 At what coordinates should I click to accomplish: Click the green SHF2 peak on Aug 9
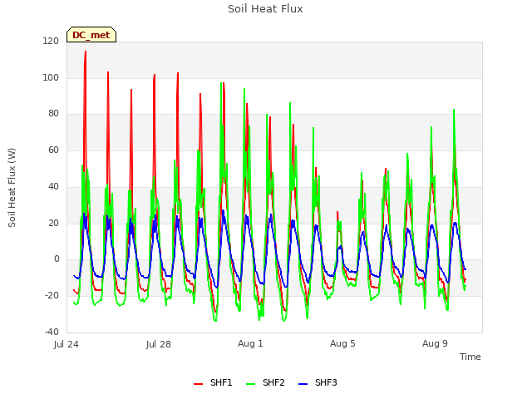(x=454, y=110)
